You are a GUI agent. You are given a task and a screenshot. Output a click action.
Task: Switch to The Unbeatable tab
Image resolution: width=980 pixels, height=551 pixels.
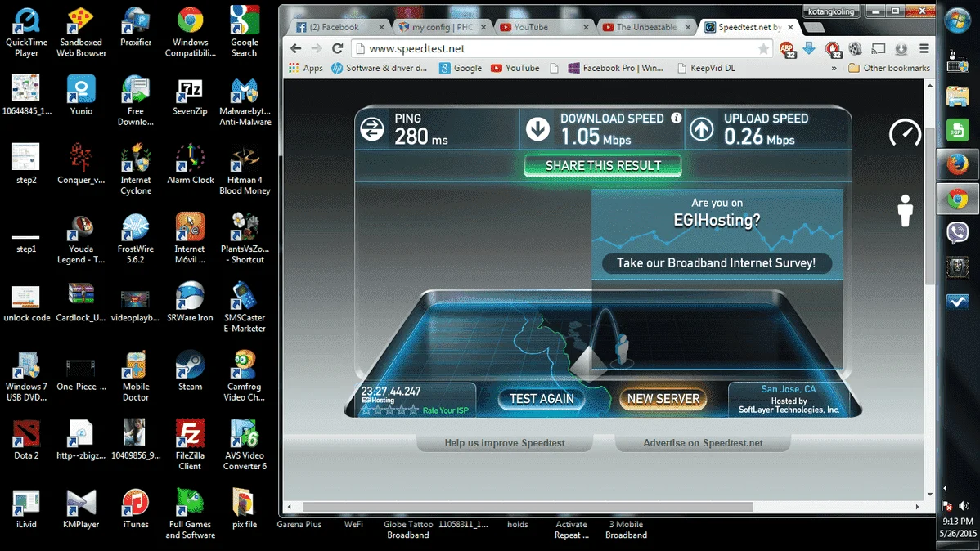point(646,27)
